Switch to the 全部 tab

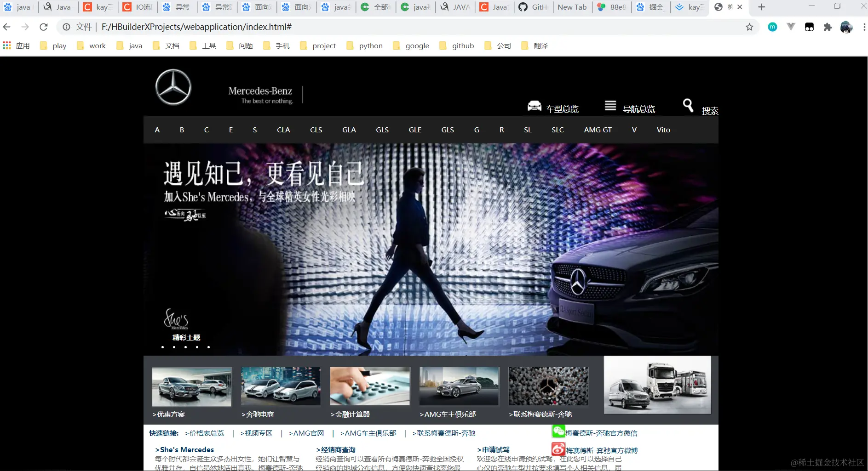point(375,7)
